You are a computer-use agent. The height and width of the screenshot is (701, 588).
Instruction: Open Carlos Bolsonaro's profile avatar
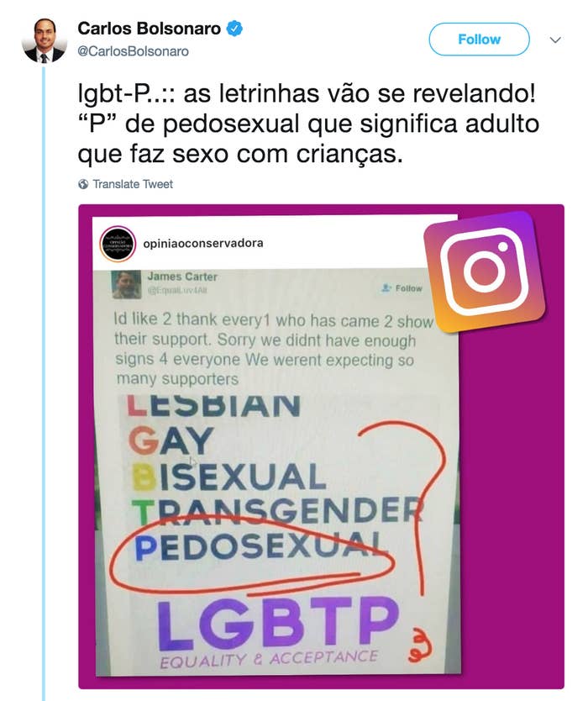point(45,40)
